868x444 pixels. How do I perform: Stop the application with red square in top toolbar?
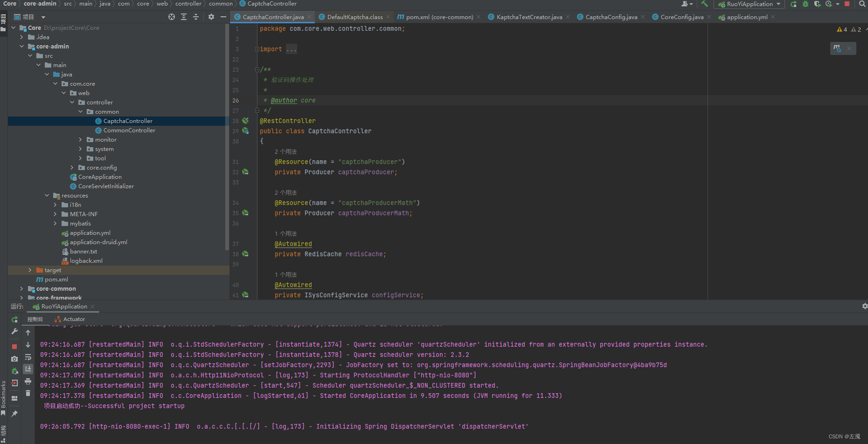pos(847,4)
